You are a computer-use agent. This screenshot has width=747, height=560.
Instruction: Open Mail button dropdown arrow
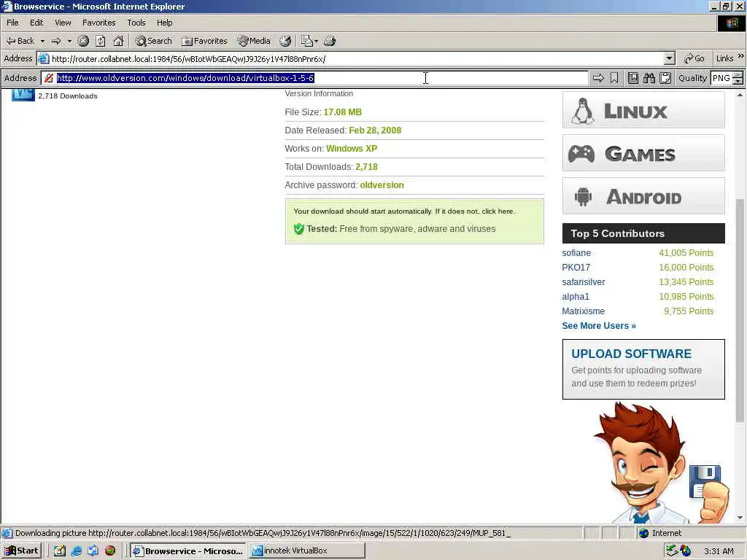(x=316, y=41)
